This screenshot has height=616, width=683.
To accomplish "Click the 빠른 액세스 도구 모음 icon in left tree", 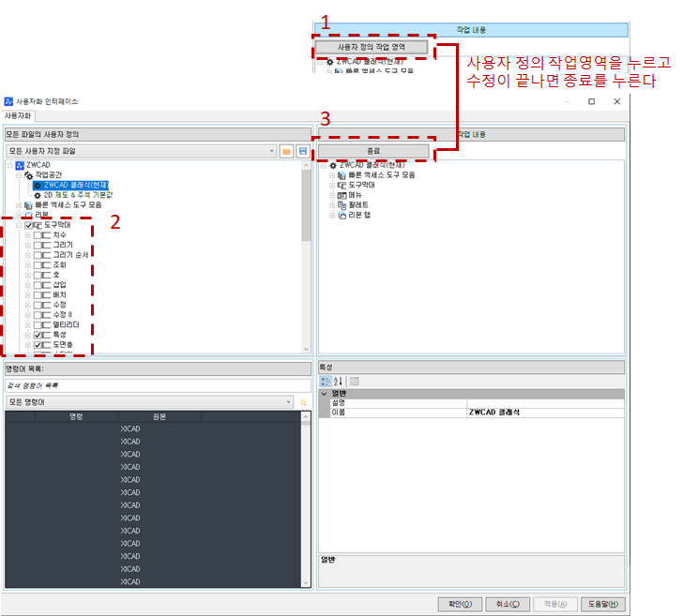I will tap(29, 205).
